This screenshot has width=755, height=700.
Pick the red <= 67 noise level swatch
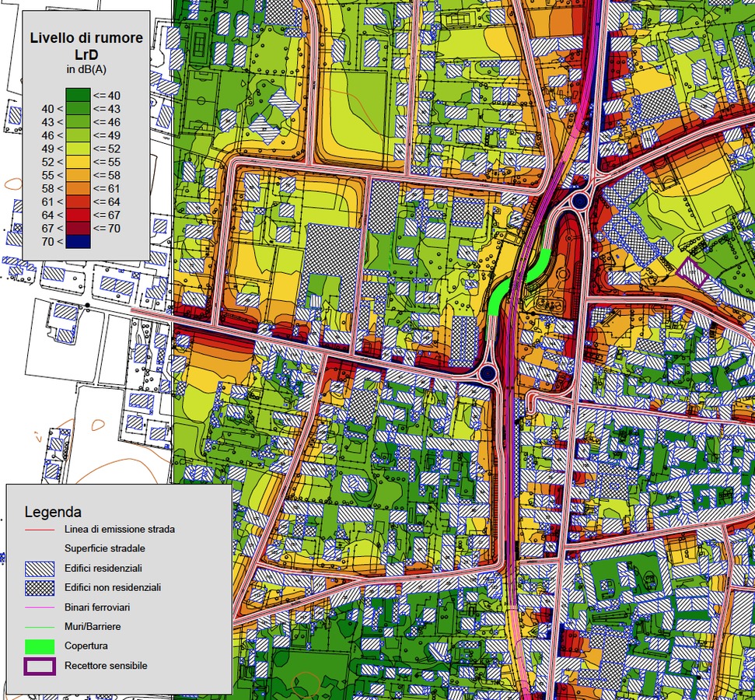click(x=78, y=215)
